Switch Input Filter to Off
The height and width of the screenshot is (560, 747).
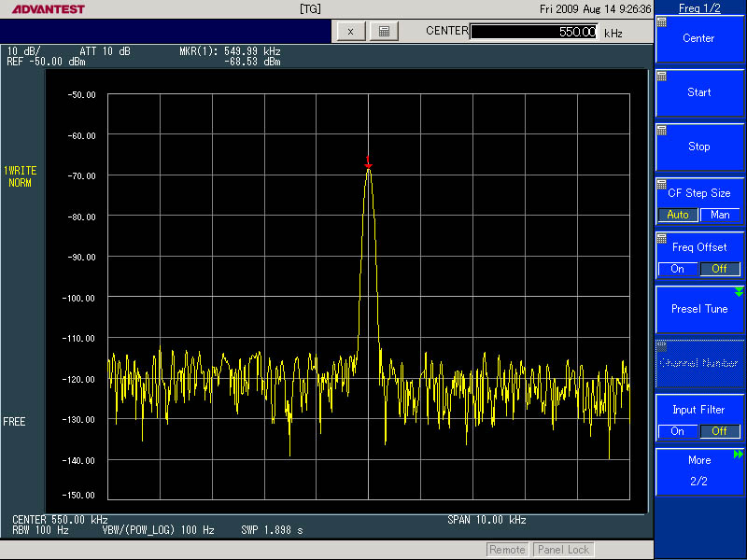(x=720, y=431)
